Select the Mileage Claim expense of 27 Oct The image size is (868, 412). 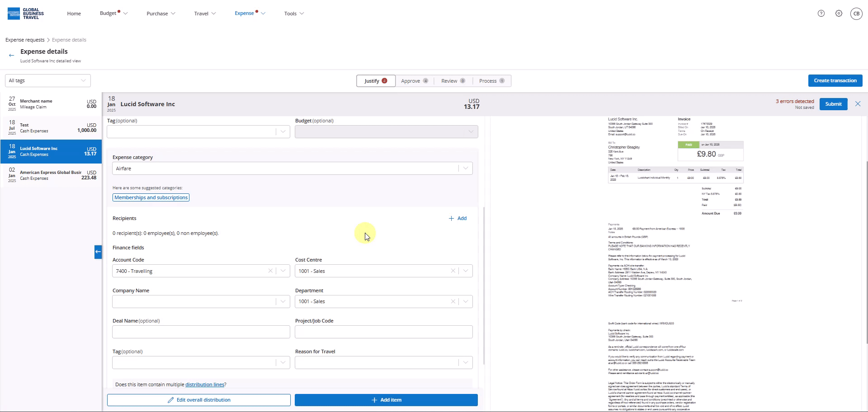coord(51,104)
